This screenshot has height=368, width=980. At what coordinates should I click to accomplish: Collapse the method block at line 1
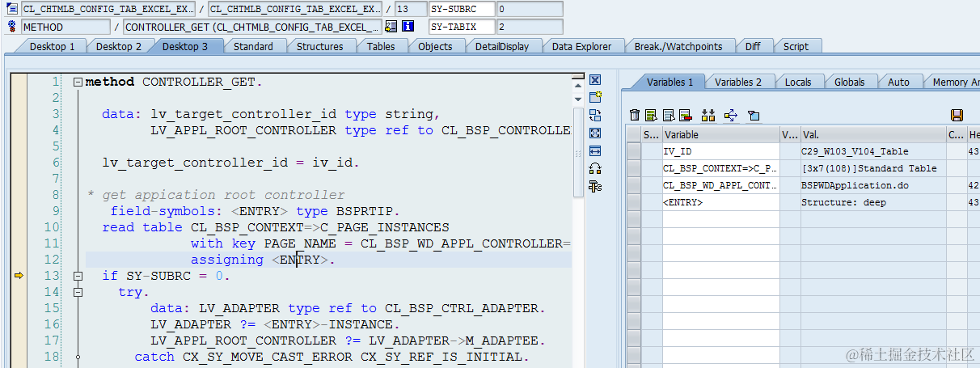coord(78,82)
